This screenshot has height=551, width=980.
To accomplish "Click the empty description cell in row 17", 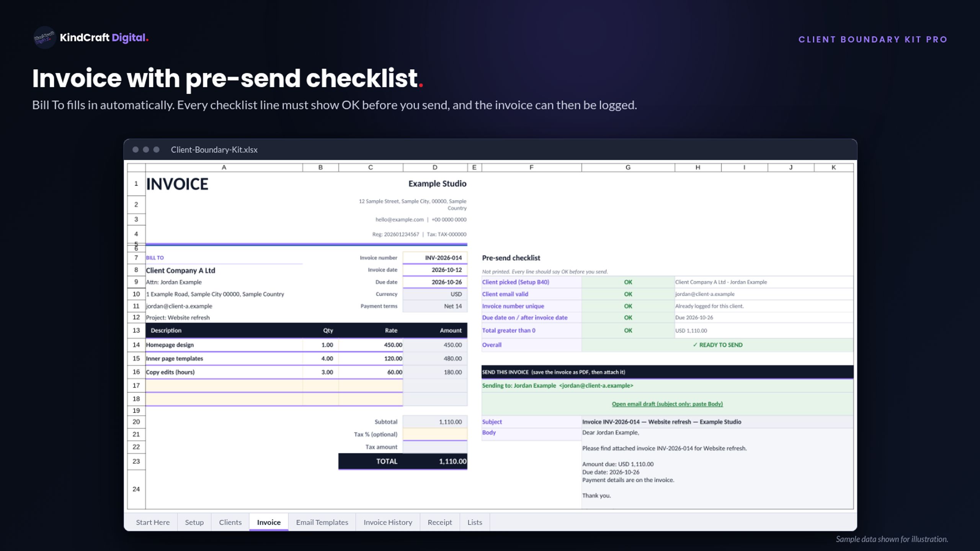I will [x=224, y=385].
